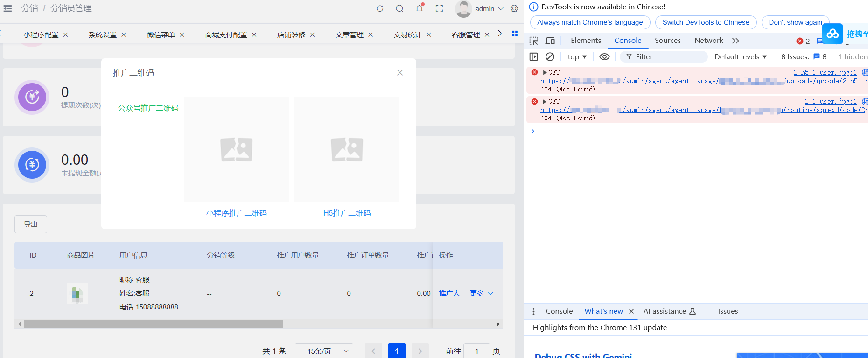Close the 系统设置 tab
Image resolution: width=868 pixels, height=358 pixels.
[x=124, y=35]
